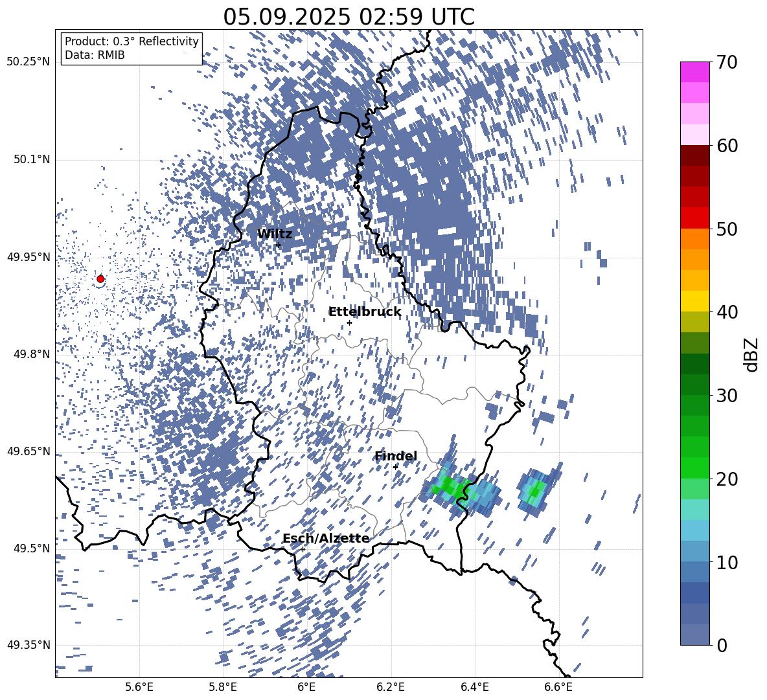Click the colorbar tick label 0
The width and height of the screenshot is (767, 700).
tap(722, 645)
